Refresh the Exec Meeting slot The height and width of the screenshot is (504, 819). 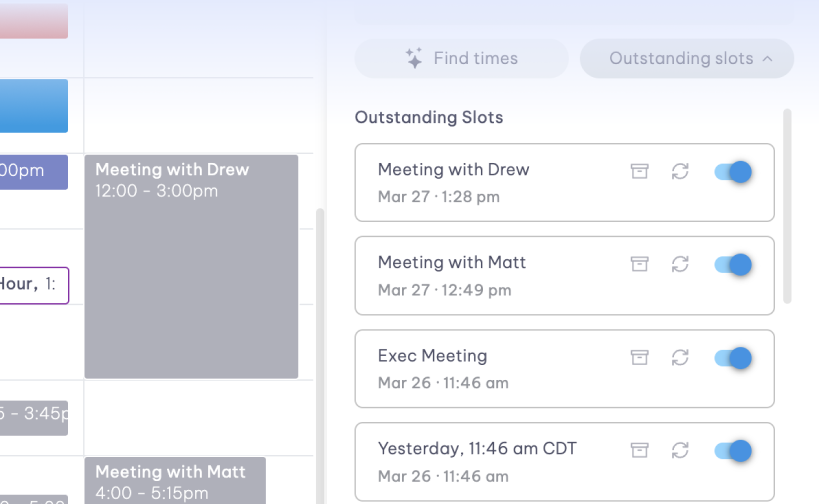(x=680, y=357)
